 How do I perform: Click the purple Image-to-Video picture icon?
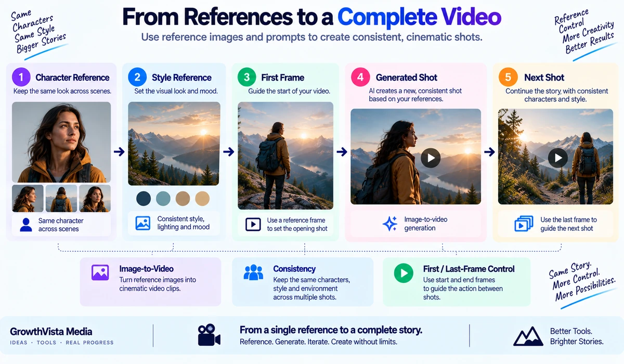coord(100,272)
